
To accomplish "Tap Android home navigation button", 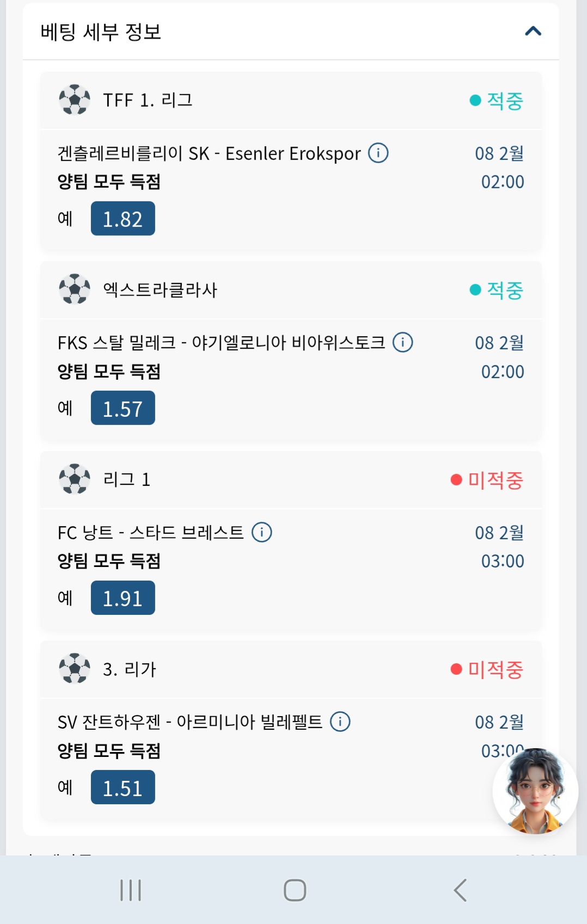I will pos(295,890).
